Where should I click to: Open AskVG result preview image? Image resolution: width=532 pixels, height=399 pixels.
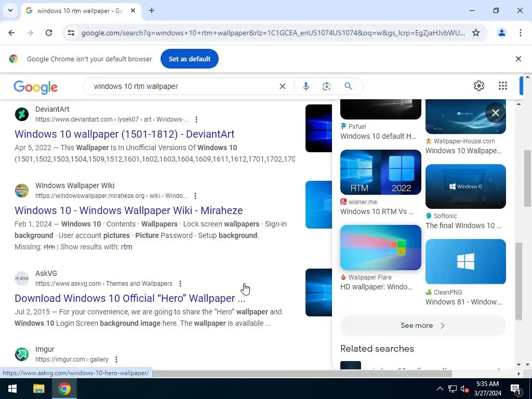(x=318, y=292)
